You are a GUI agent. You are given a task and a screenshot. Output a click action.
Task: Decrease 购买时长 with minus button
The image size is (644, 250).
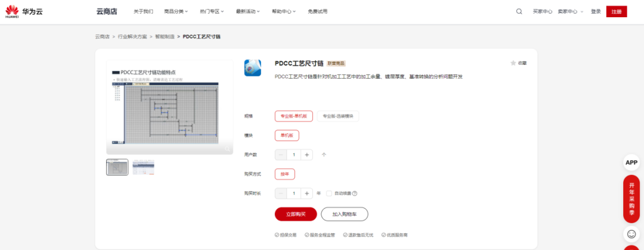281,193
